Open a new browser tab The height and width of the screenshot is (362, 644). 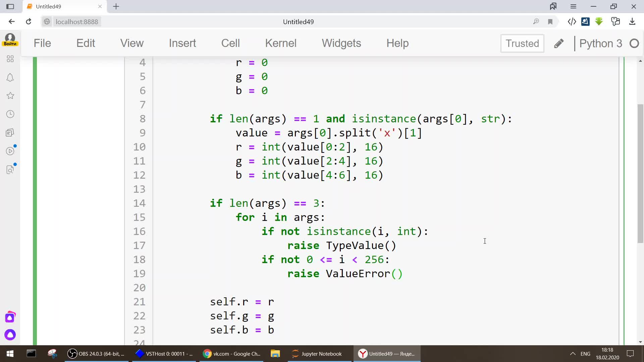click(x=116, y=6)
